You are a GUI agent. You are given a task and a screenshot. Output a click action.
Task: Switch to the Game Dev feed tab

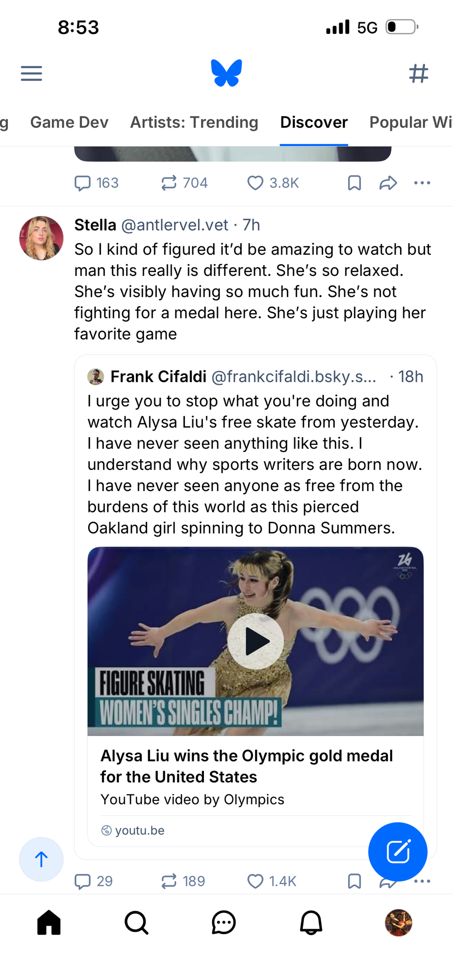69,122
